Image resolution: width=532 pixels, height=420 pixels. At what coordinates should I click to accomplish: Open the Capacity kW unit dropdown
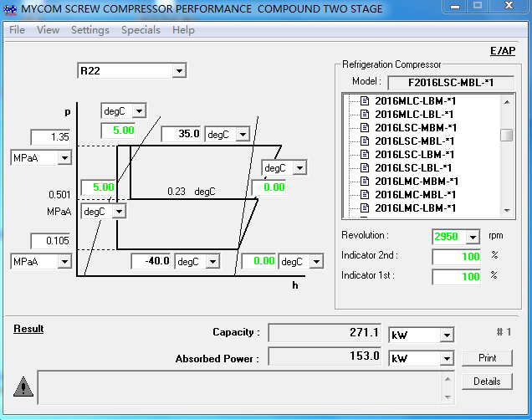pos(447,335)
